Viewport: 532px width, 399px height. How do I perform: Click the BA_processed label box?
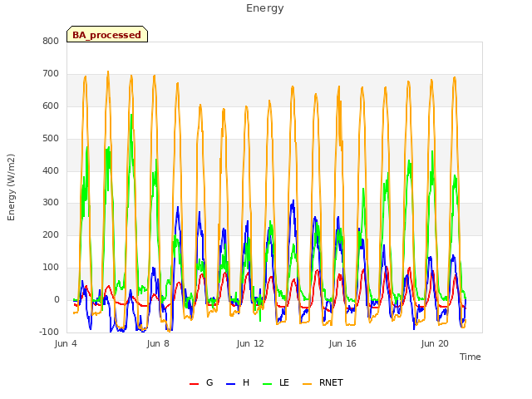coord(107,34)
